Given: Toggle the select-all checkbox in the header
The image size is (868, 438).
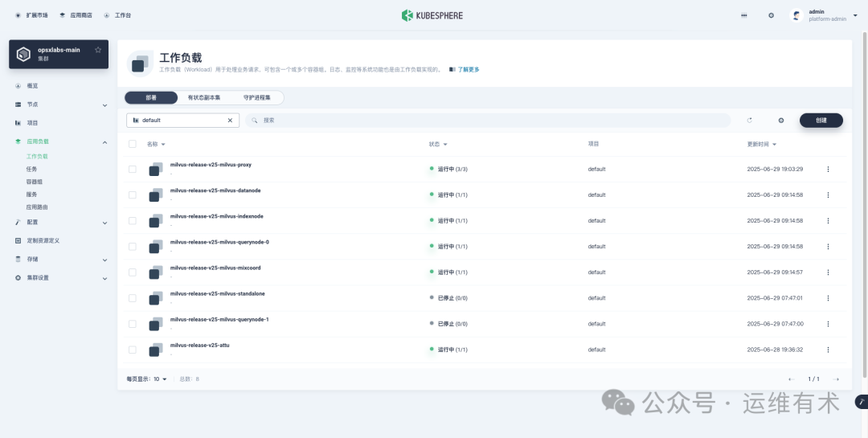Looking at the screenshot, I should (133, 144).
